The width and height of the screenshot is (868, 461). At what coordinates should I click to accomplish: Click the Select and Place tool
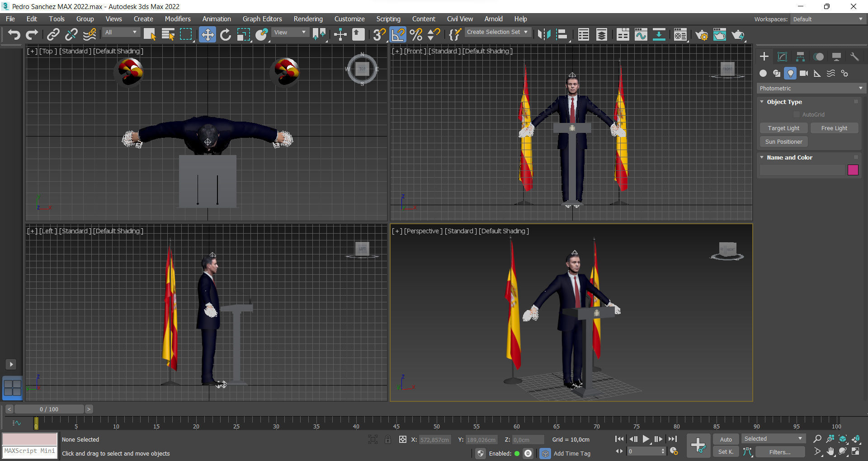pos(261,34)
